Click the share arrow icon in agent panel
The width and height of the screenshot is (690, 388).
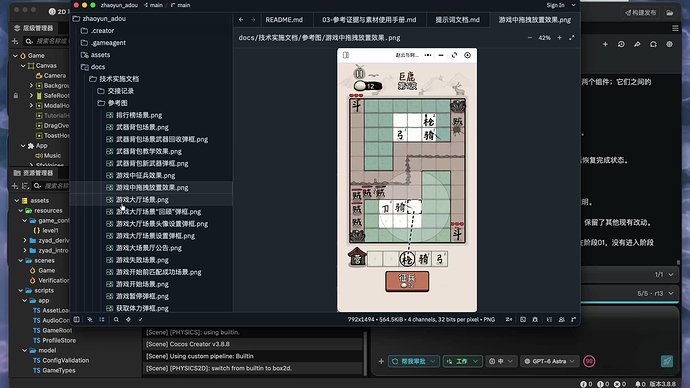(x=637, y=44)
